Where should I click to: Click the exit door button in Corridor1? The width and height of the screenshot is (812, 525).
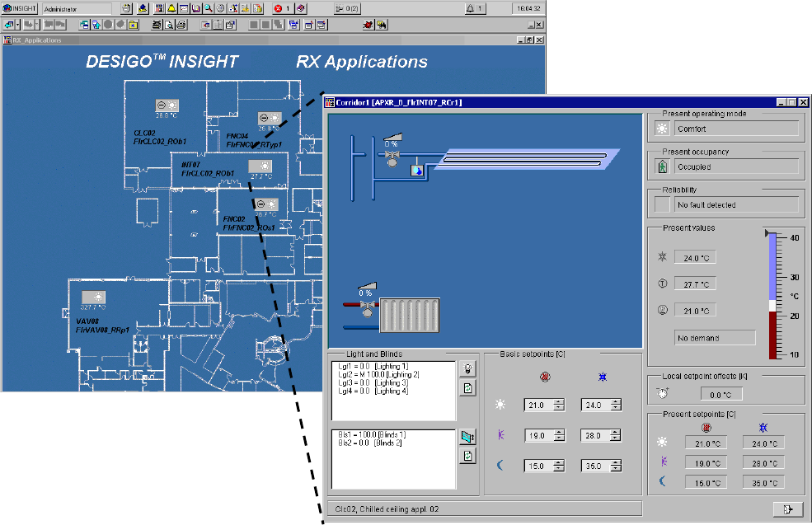787,509
